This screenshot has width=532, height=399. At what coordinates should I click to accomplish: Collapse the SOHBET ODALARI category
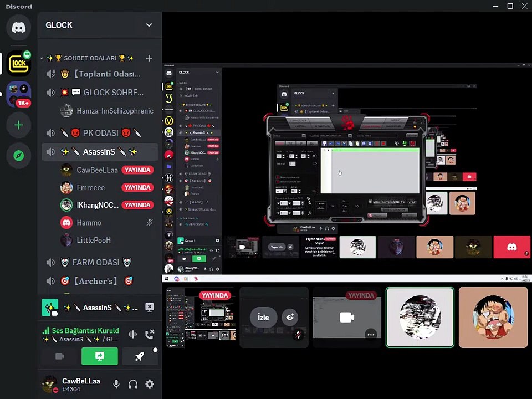[x=87, y=58]
